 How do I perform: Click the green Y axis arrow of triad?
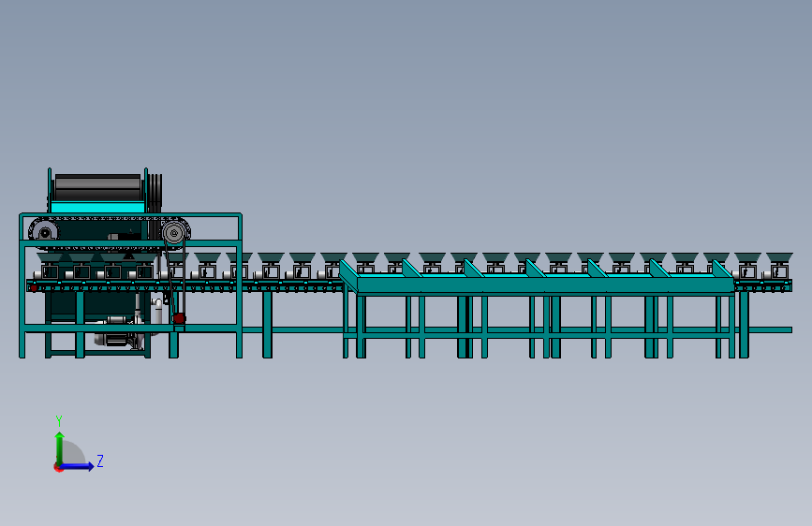(x=60, y=447)
